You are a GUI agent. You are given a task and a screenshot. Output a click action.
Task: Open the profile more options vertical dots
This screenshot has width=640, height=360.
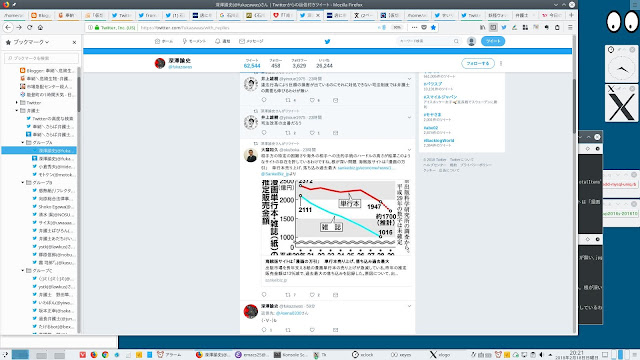pos(501,64)
